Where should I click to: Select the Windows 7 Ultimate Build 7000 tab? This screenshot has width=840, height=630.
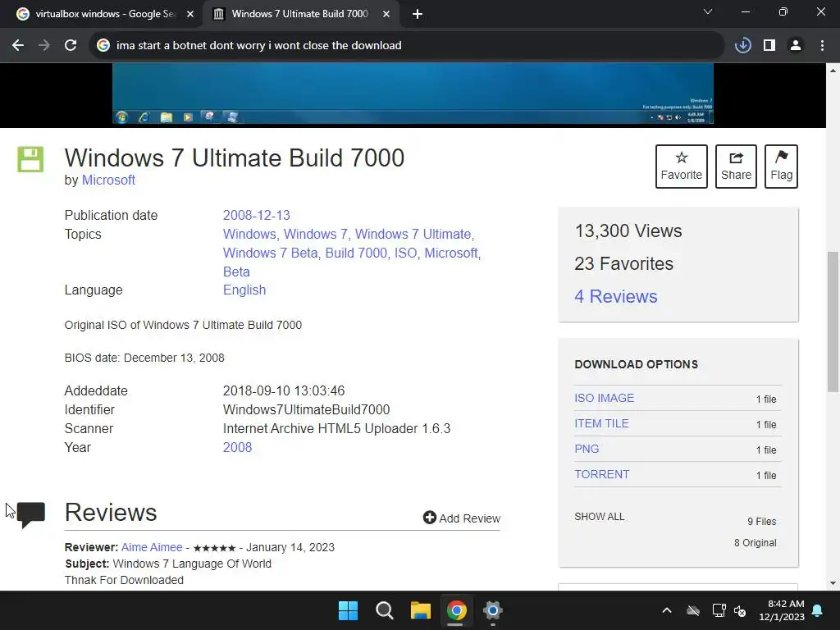(300, 14)
